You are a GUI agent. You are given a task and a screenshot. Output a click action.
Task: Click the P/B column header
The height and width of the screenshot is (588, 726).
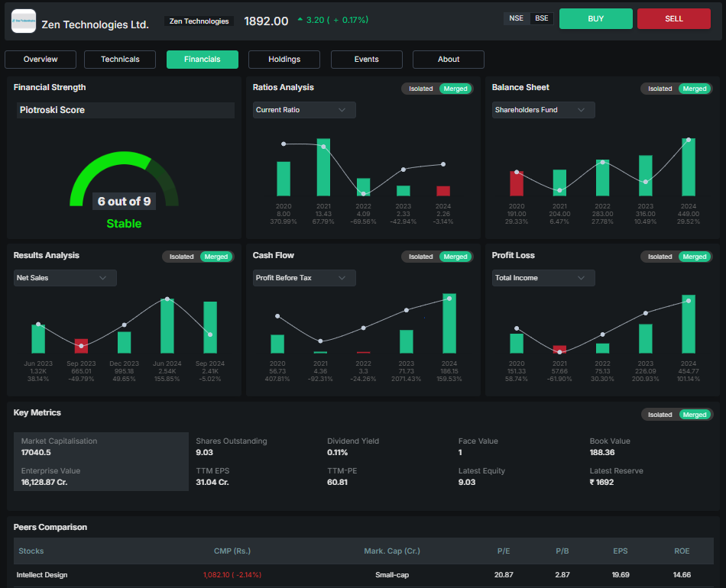[562, 551]
